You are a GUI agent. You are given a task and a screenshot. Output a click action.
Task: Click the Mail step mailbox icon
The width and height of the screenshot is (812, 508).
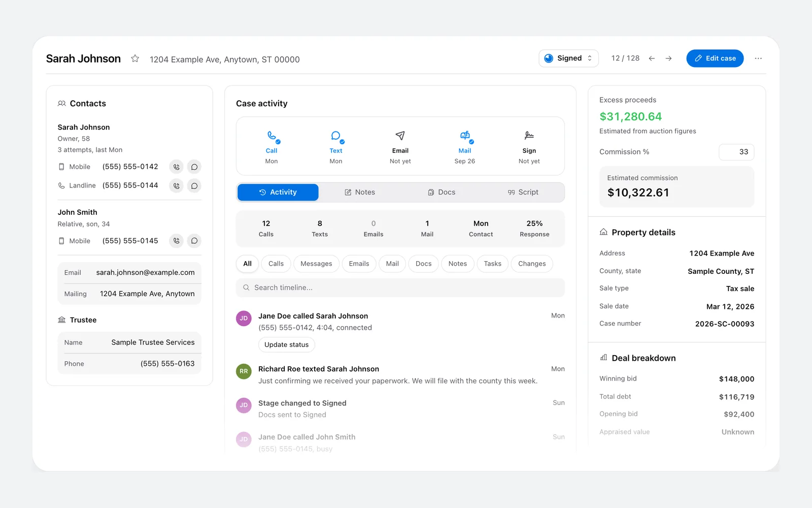coord(465,136)
